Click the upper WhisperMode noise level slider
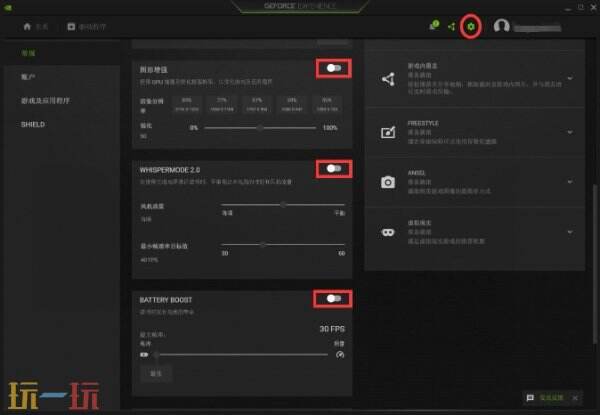Viewport: 600px width, 415px height. pos(283,205)
